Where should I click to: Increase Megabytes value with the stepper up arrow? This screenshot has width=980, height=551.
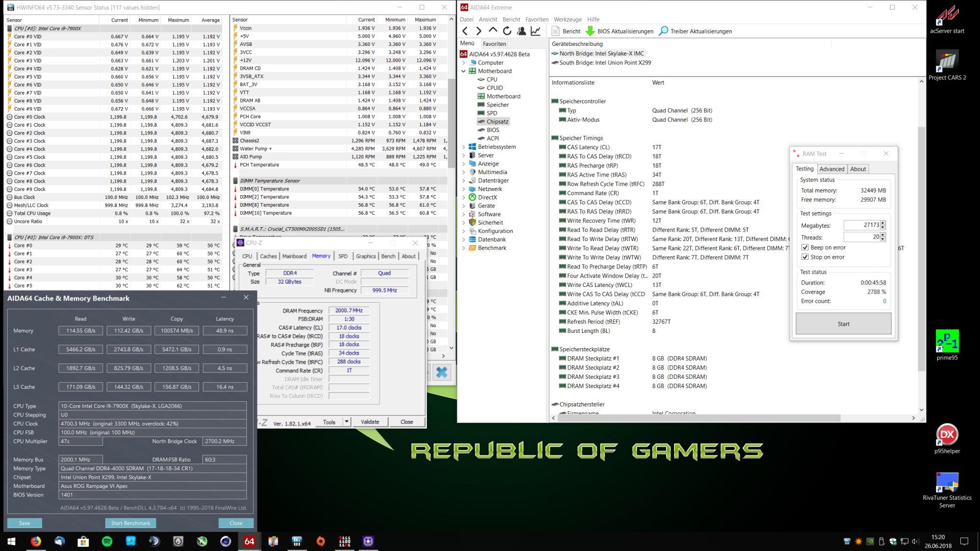[883, 223]
